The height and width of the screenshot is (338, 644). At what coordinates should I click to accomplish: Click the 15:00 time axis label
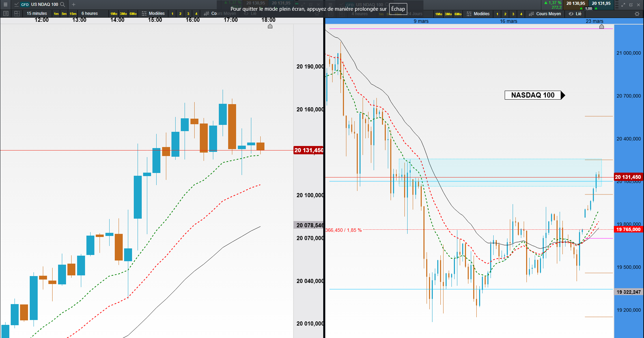[x=155, y=20]
